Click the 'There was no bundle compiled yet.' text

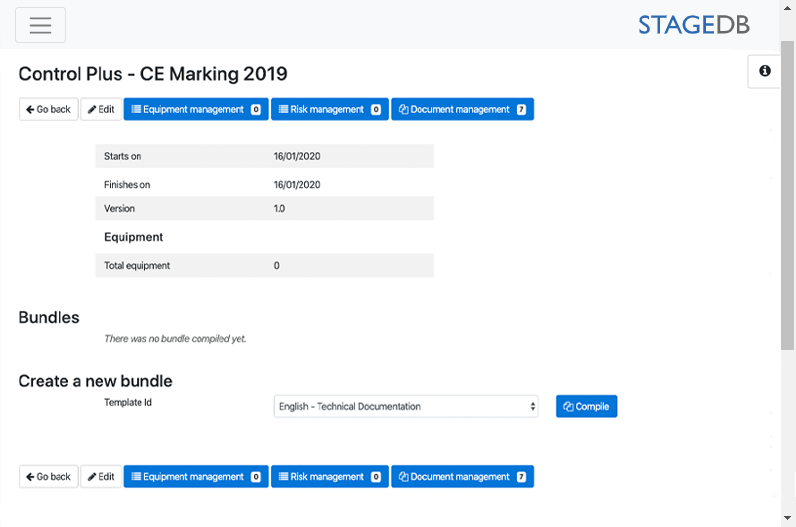point(175,339)
